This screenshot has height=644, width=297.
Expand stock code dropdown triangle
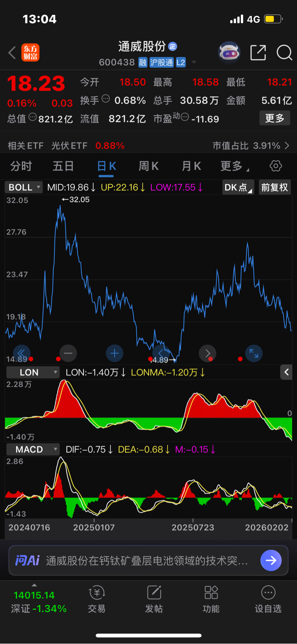(x=194, y=62)
